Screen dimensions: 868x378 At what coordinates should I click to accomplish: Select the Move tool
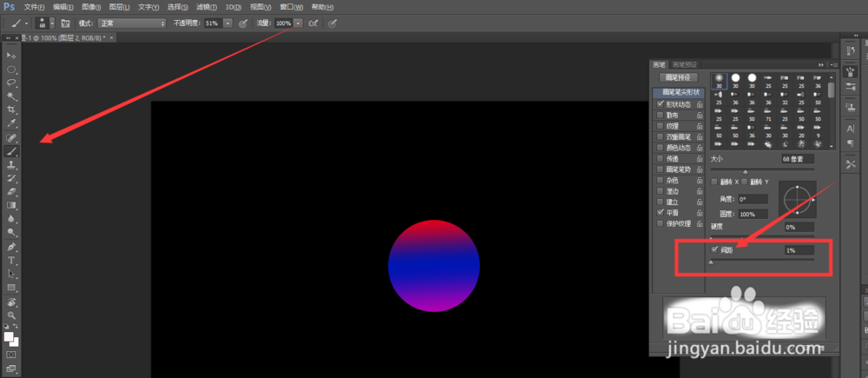11,56
